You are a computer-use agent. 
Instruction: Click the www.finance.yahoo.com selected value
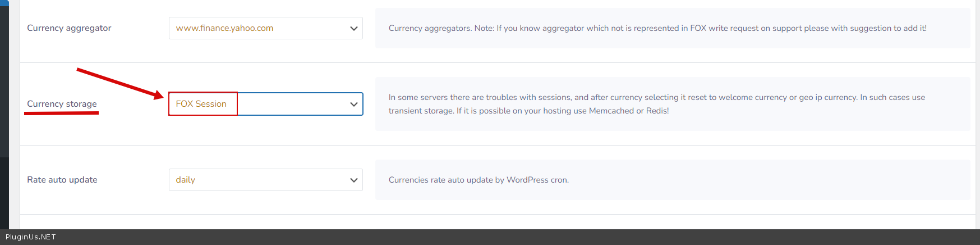[x=224, y=28]
